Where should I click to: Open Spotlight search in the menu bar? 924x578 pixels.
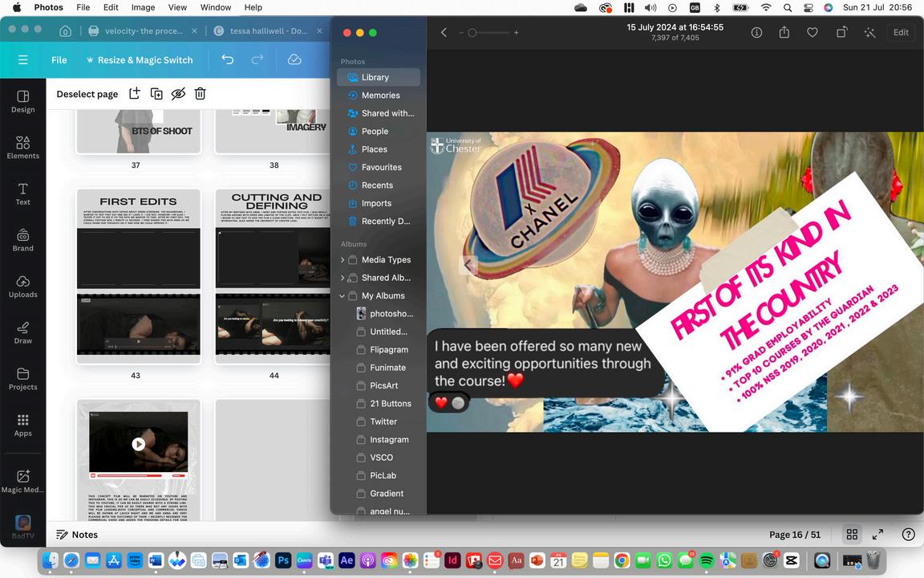tap(788, 7)
